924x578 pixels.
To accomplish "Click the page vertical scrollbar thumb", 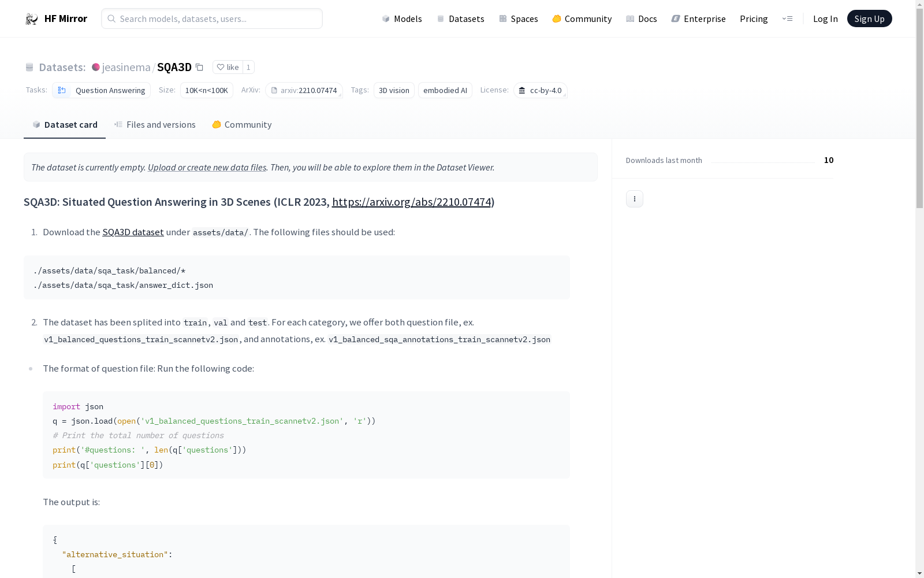I will [x=919, y=108].
